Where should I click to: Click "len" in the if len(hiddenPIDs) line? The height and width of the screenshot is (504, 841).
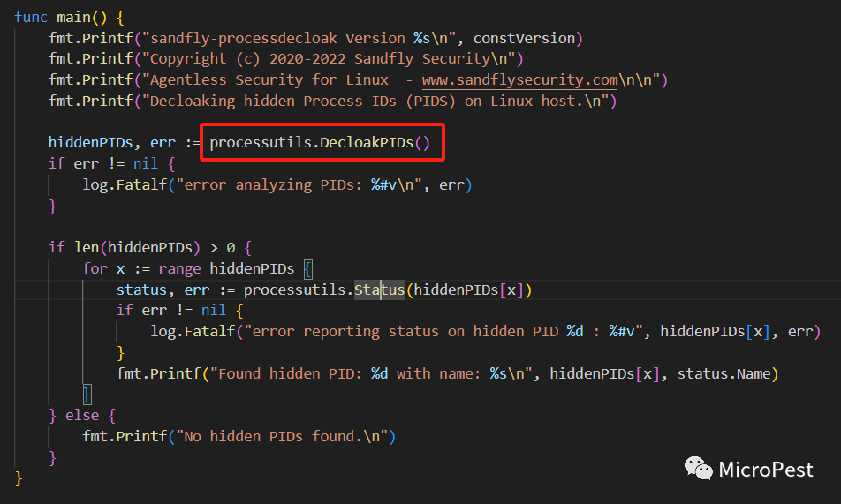(x=87, y=247)
